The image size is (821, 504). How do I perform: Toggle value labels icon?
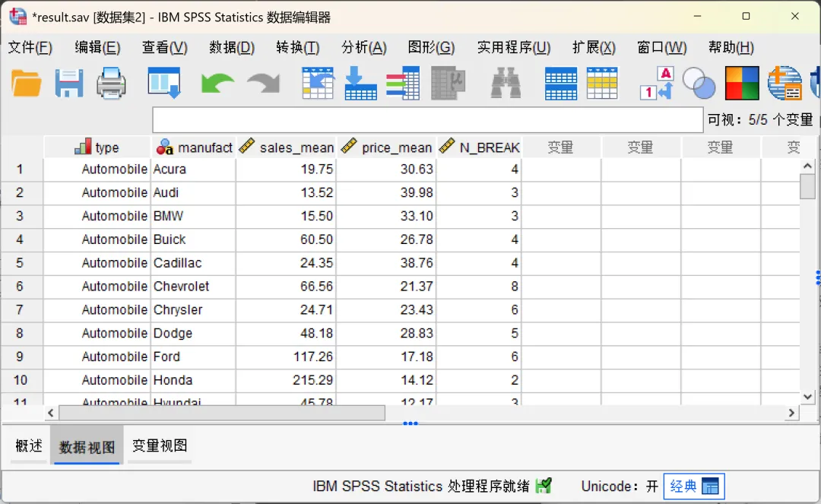click(657, 83)
